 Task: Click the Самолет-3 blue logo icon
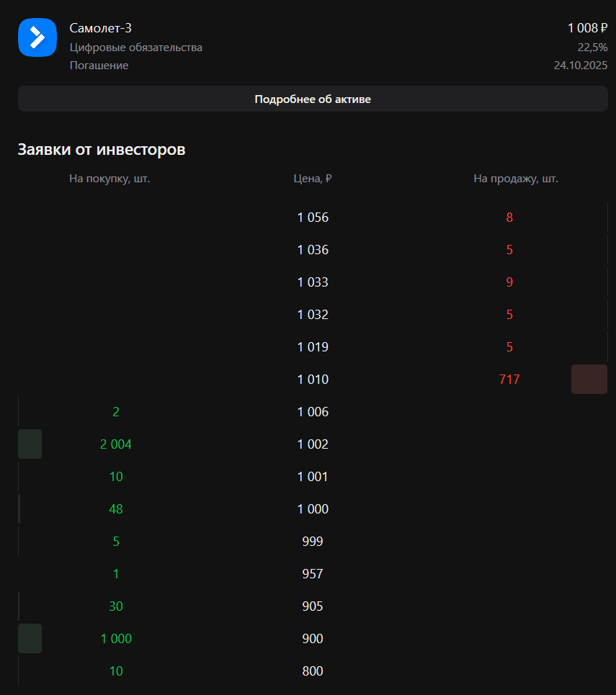tap(37, 37)
